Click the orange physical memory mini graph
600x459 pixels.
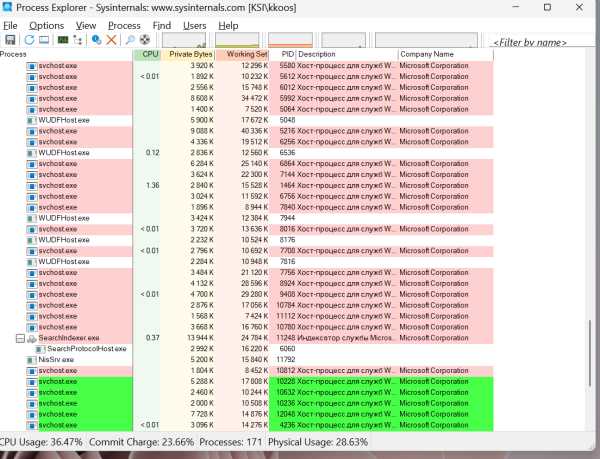click(x=290, y=40)
